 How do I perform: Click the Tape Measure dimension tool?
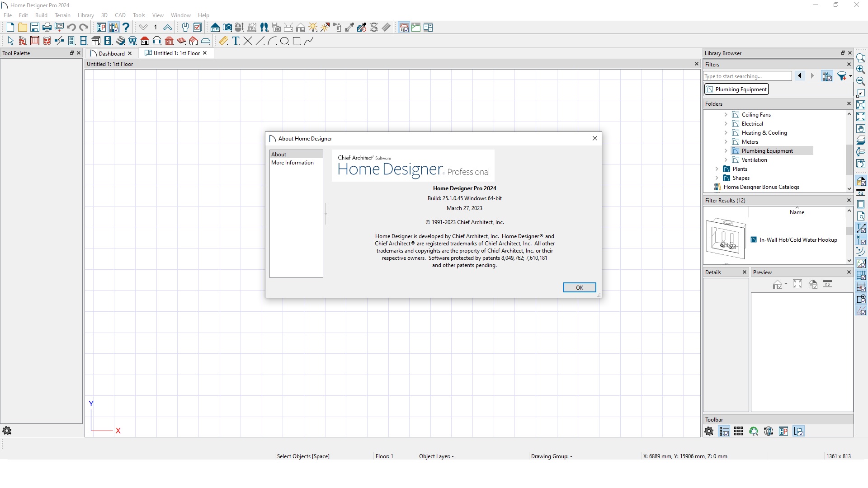pyautogui.click(x=223, y=41)
